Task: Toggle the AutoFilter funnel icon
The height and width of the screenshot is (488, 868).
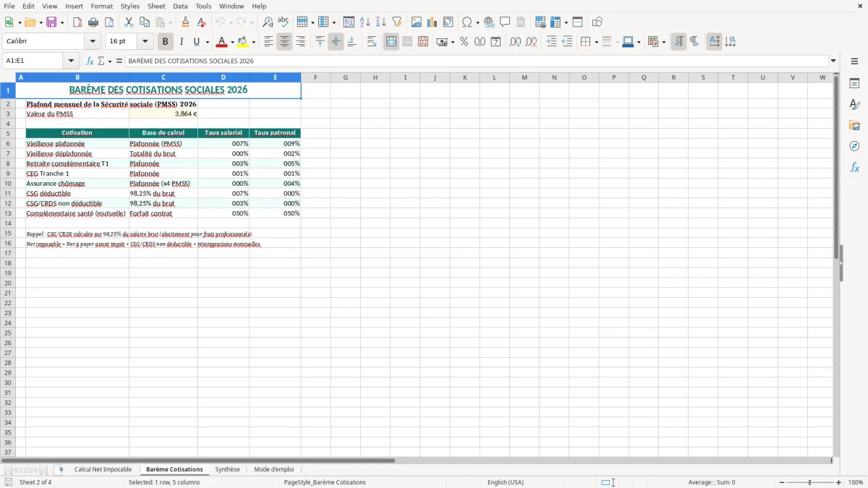Action: pos(396,22)
